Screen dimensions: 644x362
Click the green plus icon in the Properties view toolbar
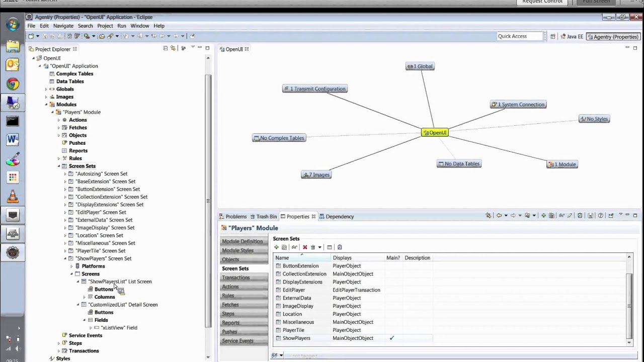click(x=543, y=216)
